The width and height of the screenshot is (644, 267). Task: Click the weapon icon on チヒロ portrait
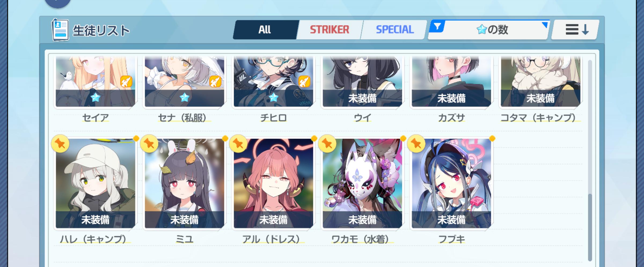(304, 81)
